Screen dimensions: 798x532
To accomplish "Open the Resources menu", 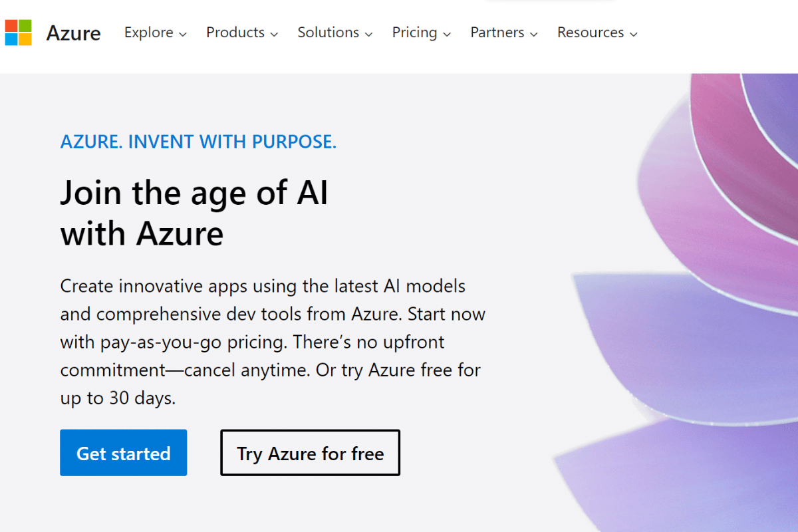I will point(591,33).
